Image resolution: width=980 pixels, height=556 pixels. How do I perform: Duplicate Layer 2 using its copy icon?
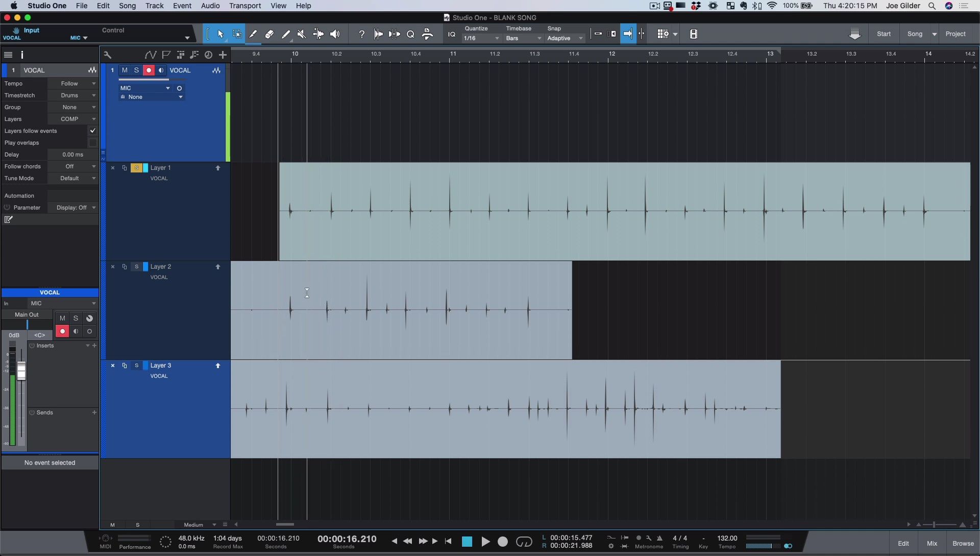pos(124,267)
